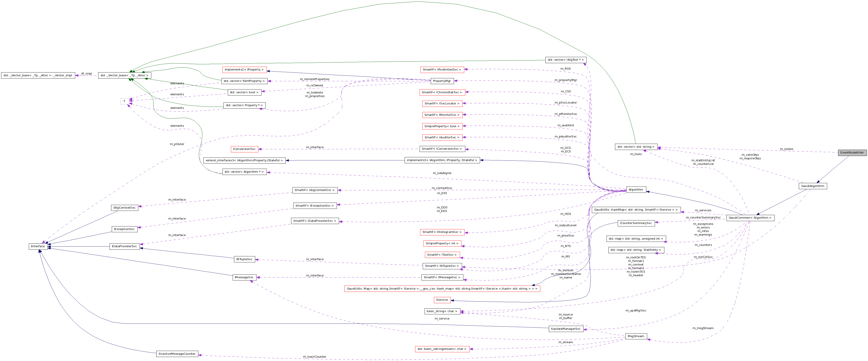The width and height of the screenshot is (868, 361).
Task: Select the GaudiAlgorithm node
Action: coord(813,186)
